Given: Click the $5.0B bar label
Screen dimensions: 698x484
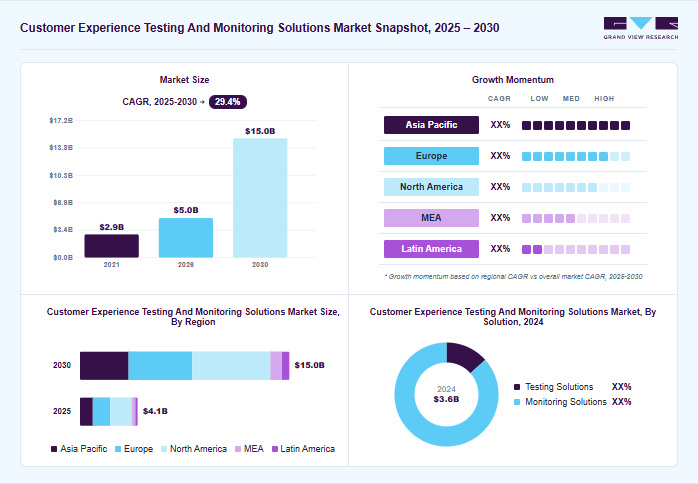Looking at the screenshot, I should tap(186, 210).
